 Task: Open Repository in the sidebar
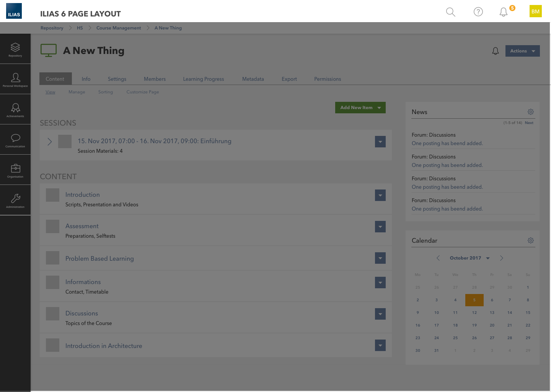coord(15,49)
